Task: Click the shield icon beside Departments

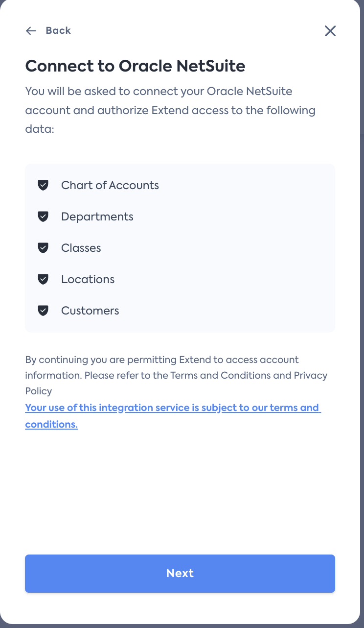Action: pyautogui.click(x=44, y=217)
